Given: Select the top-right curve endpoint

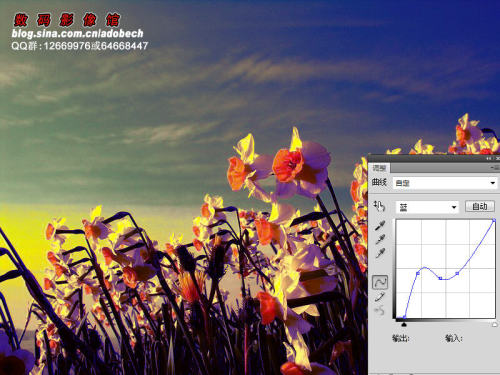Looking at the screenshot, I should click(x=494, y=220).
